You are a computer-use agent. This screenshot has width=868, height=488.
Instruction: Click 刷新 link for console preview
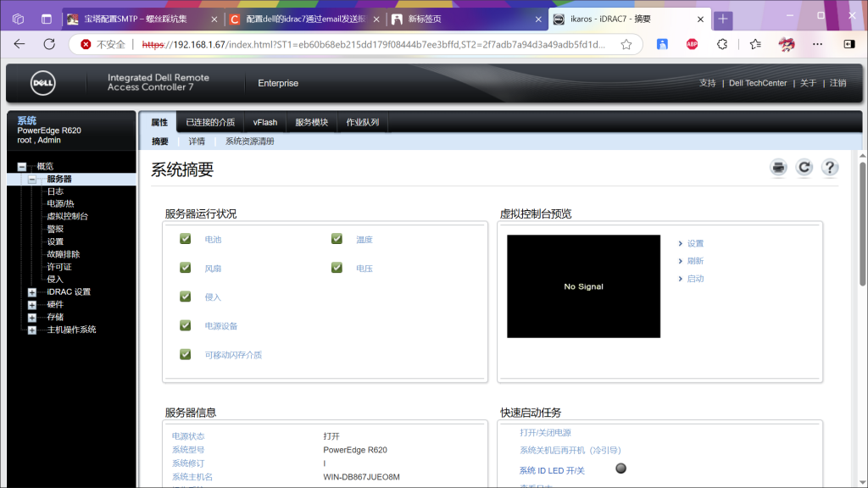pyautogui.click(x=695, y=261)
